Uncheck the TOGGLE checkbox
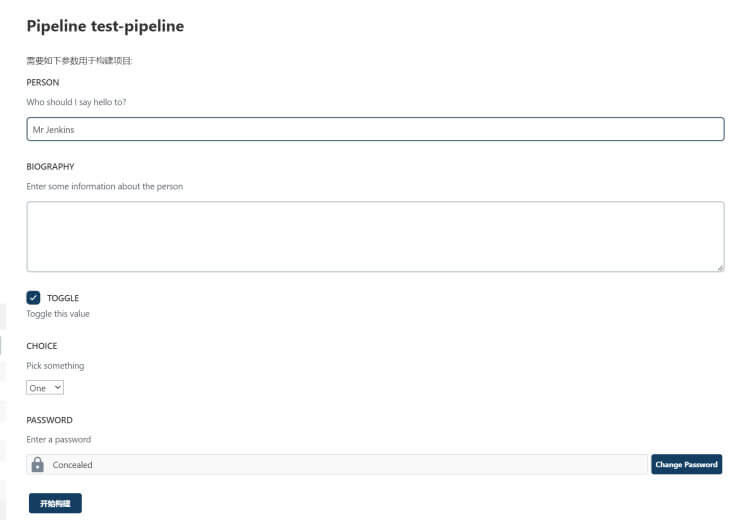The height and width of the screenshot is (520, 742). point(33,298)
